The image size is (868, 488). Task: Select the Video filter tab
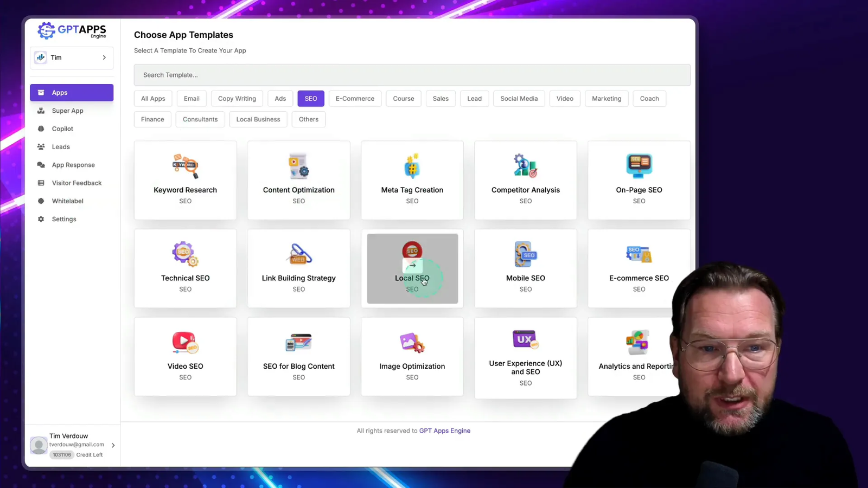(x=565, y=99)
